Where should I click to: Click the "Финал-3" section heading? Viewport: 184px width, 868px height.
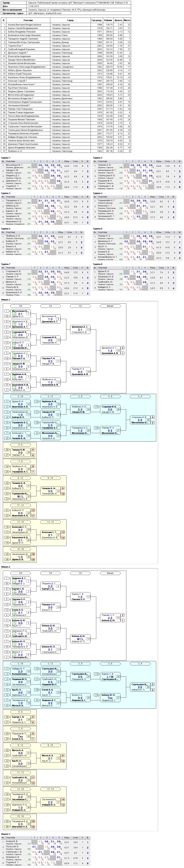[6, 834]
